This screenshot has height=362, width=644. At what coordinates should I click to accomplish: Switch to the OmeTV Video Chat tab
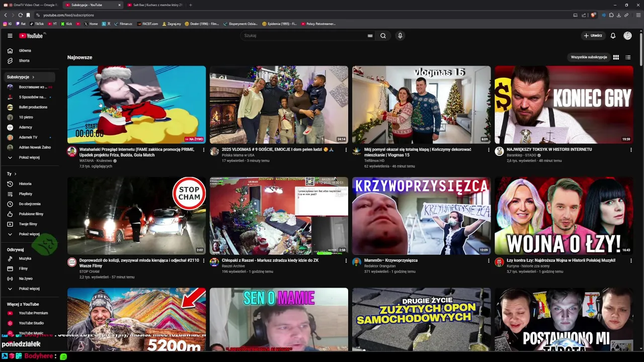pyautogui.click(x=31, y=5)
